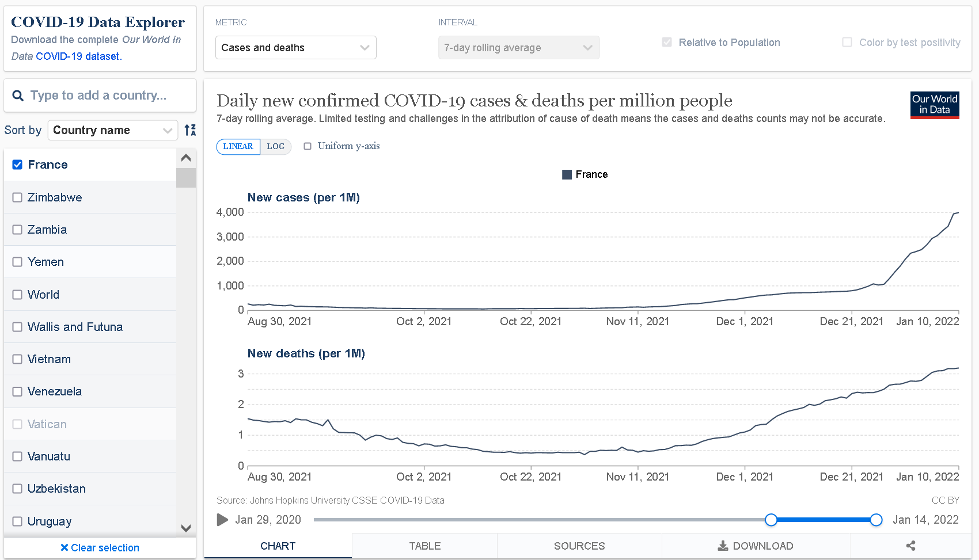Open the Interval 7-day rolling average dropdown
This screenshot has width=979, height=560.
tap(519, 48)
